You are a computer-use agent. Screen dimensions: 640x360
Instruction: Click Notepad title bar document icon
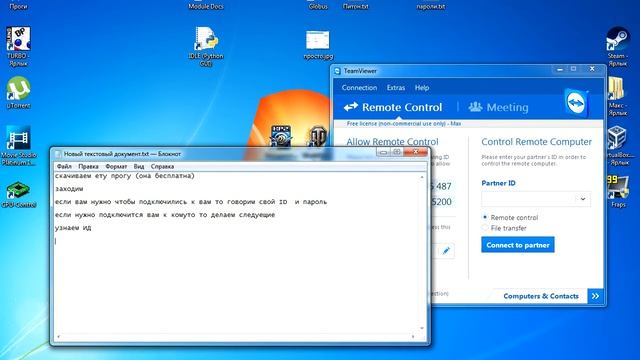tap(58, 154)
